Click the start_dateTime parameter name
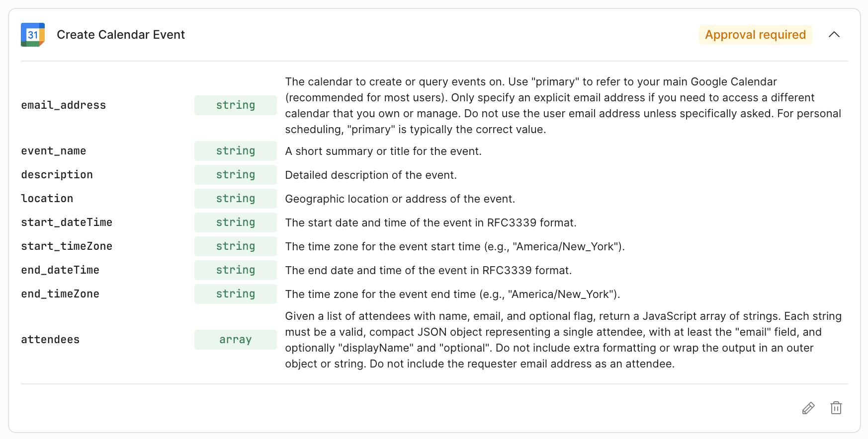The width and height of the screenshot is (868, 439). pos(67,222)
